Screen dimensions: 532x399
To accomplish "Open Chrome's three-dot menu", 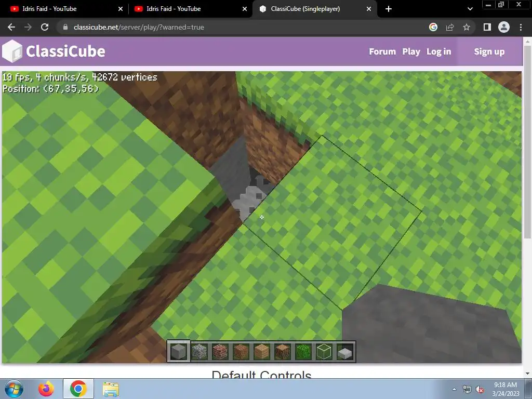I will click(x=521, y=27).
